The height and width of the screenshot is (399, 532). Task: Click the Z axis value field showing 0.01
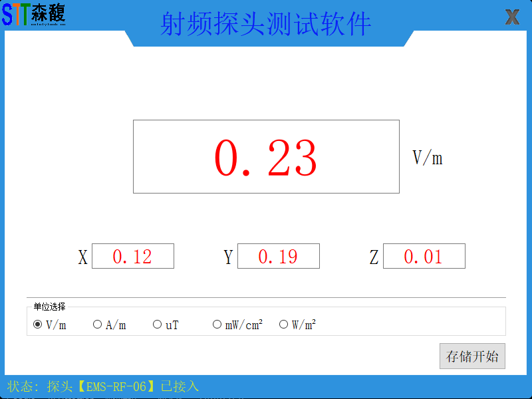[x=424, y=256]
